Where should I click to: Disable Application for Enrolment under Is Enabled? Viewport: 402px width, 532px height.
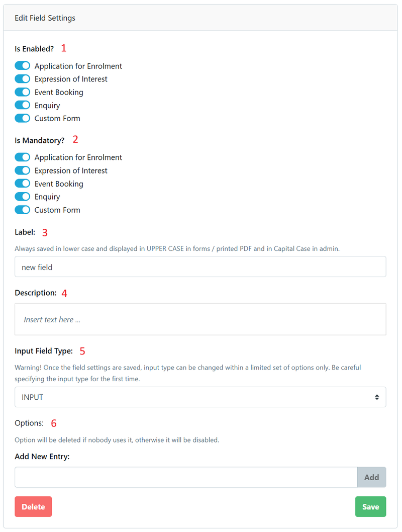click(x=22, y=65)
